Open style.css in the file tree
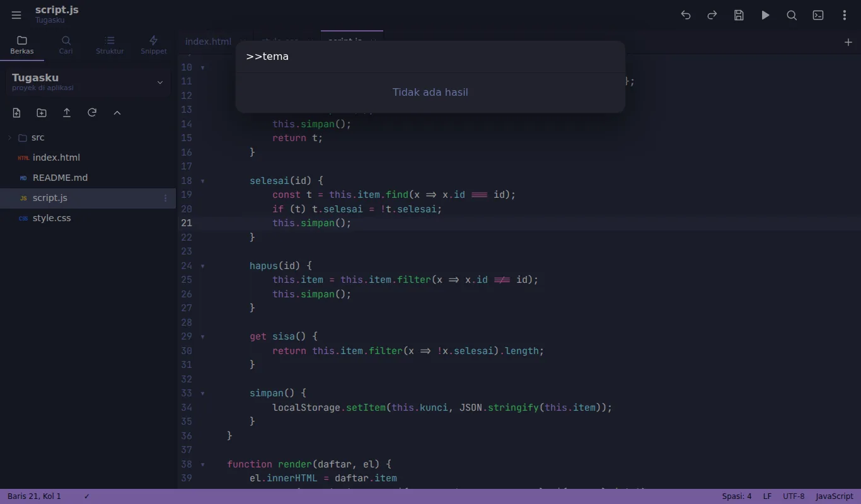Screen dimensions: 861x504 click(x=88, y=218)
